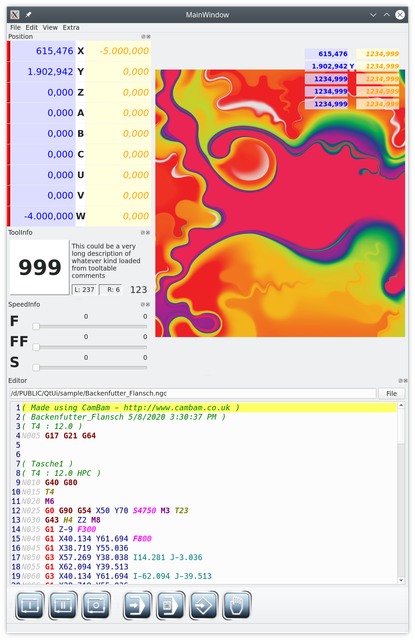This screenshot has height=640, width=415.
Task: Click the X distance-to-go value -5.000,000
Action: [x=124, y=51]
